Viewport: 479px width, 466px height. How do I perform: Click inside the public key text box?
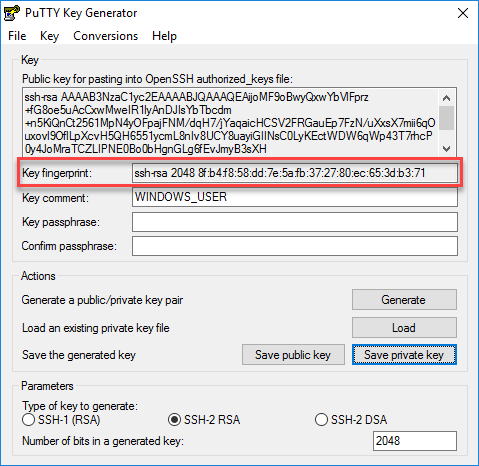pos(230,122)
